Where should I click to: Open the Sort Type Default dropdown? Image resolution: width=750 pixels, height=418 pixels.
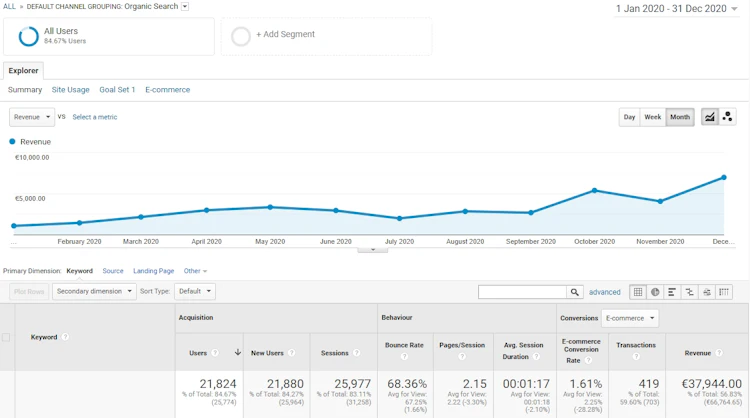point(195,291)
